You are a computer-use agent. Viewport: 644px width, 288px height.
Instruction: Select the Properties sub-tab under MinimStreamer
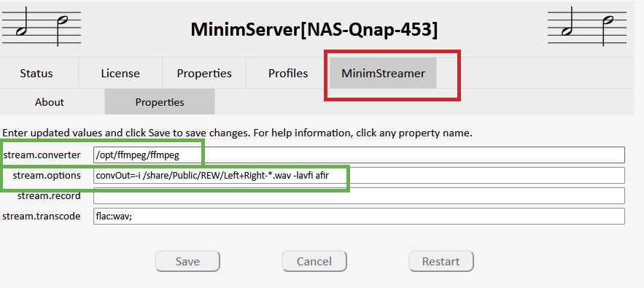[160, 102]
